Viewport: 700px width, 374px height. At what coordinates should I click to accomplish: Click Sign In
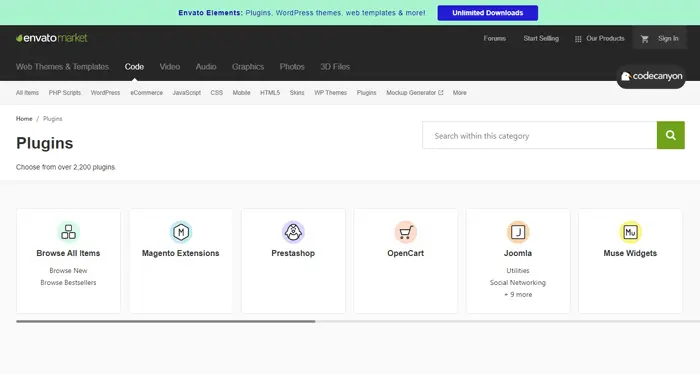pyautogui.click(x=668, y=38)
